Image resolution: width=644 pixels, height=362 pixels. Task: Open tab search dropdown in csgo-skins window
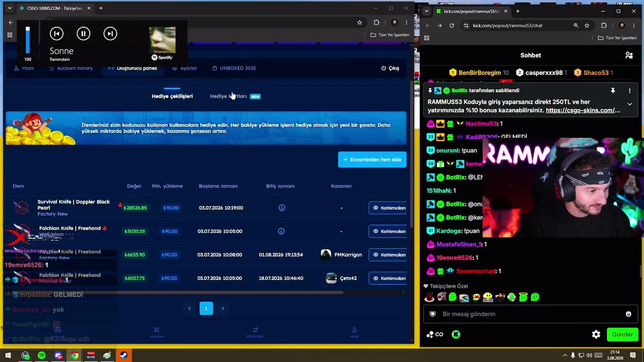[9, 8]
